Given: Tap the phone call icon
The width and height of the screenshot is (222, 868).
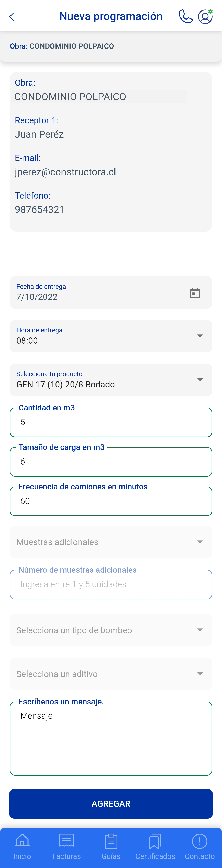Looking at the screenshot, I should (x=186, y=16).
